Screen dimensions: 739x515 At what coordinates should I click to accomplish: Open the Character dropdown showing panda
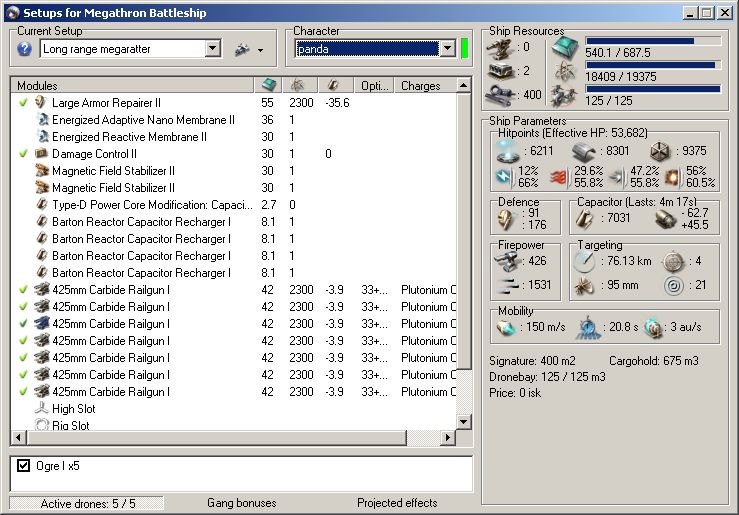point(446,49)
